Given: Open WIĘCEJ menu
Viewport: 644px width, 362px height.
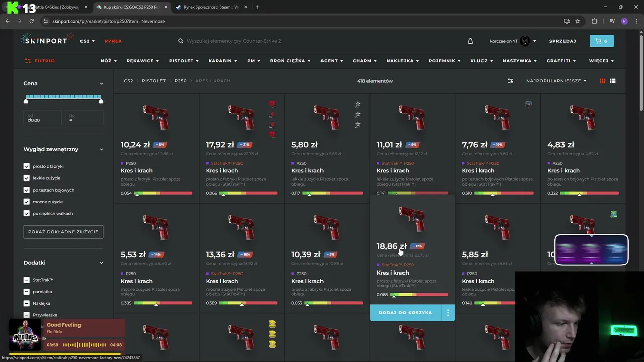Looking at the screenshot, I should [601, 61].
